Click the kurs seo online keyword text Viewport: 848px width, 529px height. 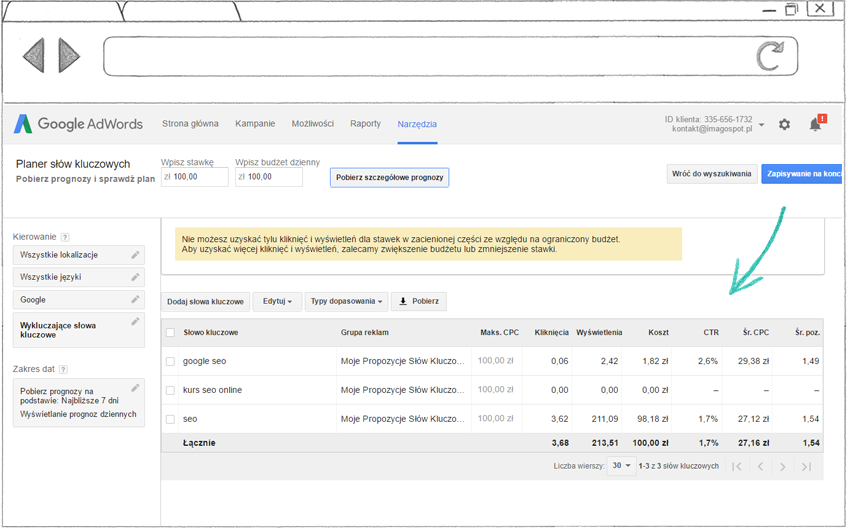213,390
